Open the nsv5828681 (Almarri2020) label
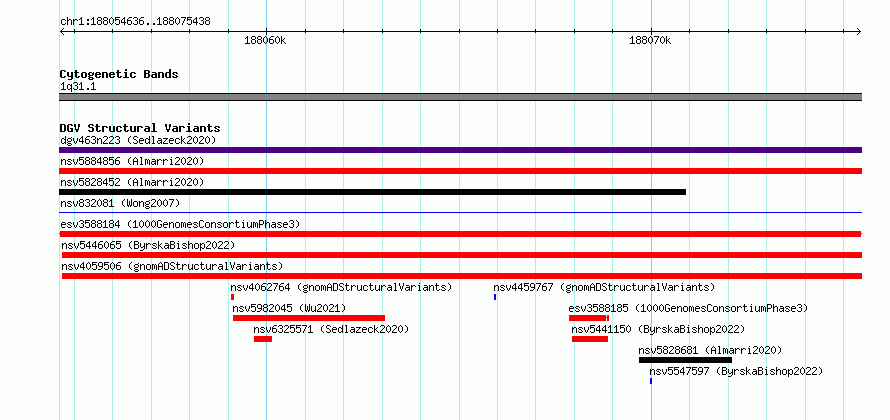The height and width of the screenshot is (420, 890). pos(710,350)
